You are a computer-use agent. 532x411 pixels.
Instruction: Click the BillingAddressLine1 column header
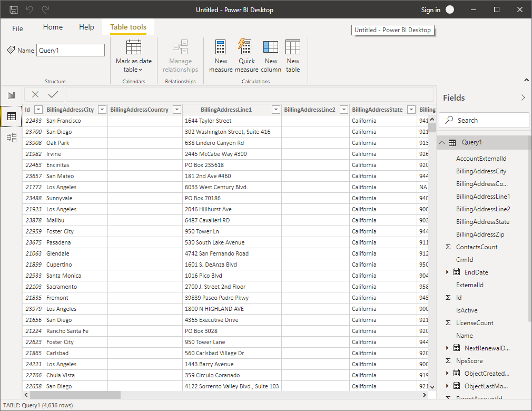[226, 110]
